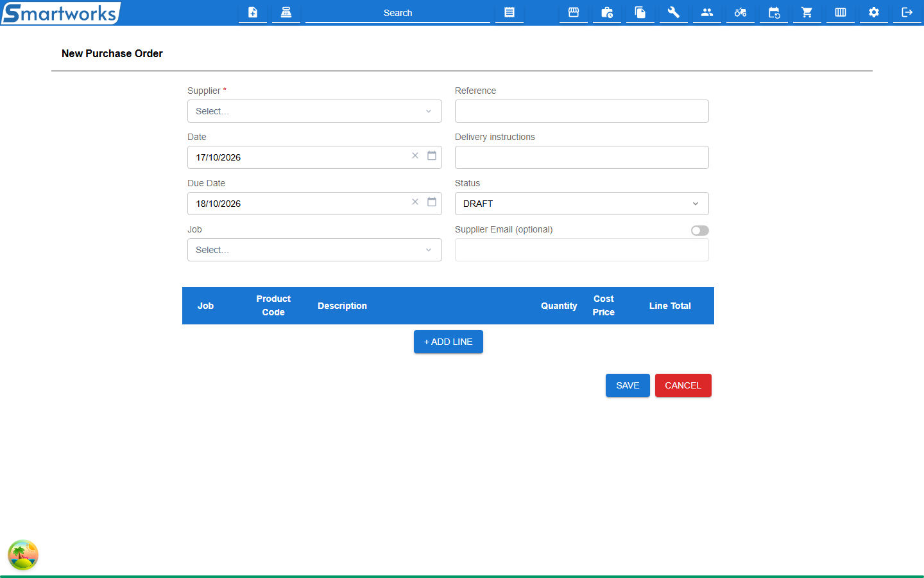
Task: Open the Status dropdown showing DRAFT
Action: pos(582,204)
